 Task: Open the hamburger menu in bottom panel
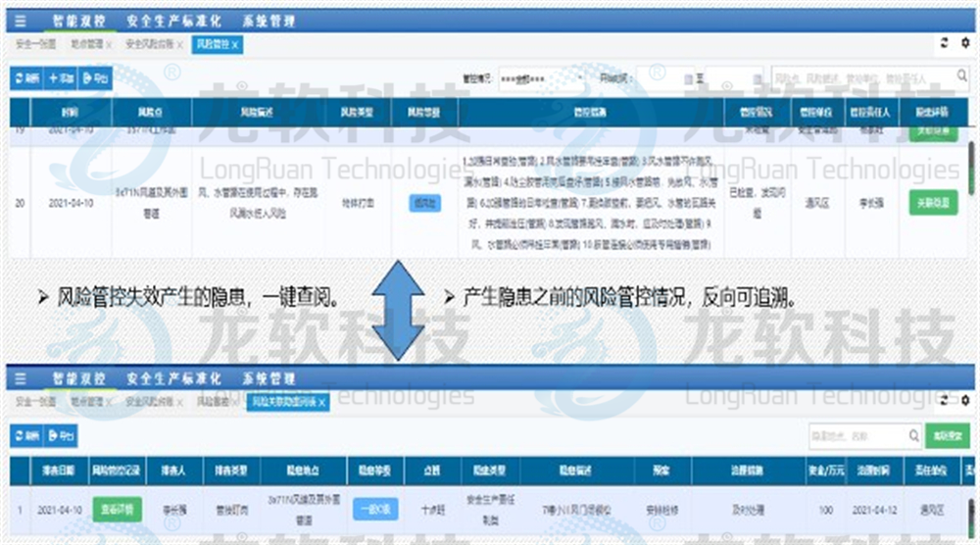pyautogui.click(x=21, y=378)
